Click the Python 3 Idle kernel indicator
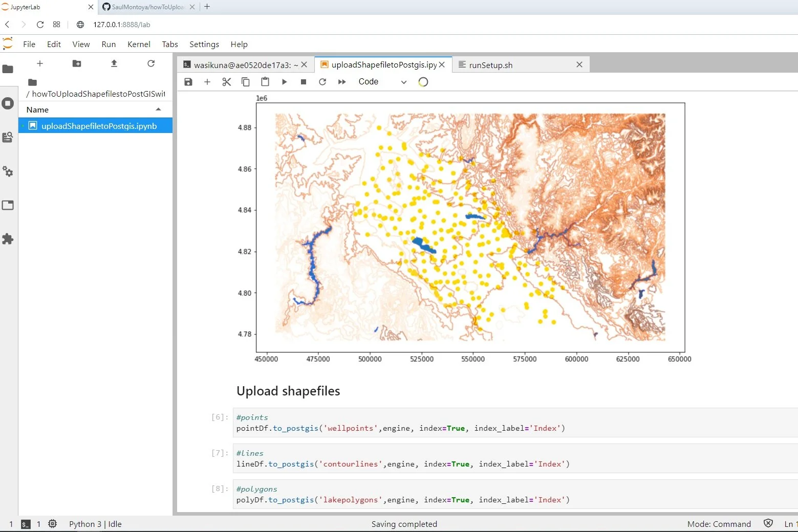 click(x=95, y=524)
